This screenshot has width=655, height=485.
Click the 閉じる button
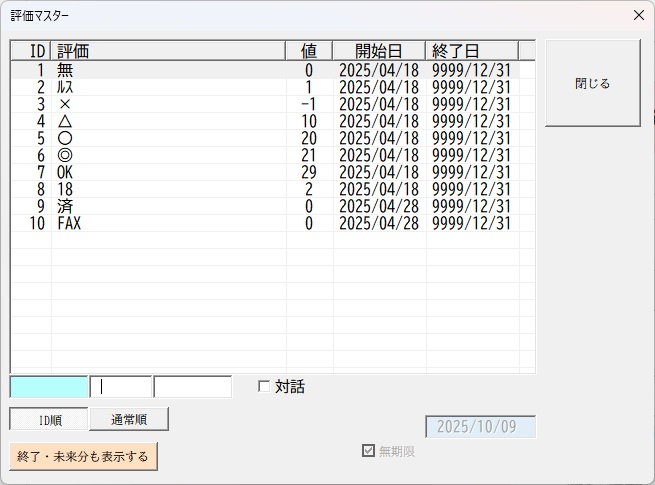(592, 83)
